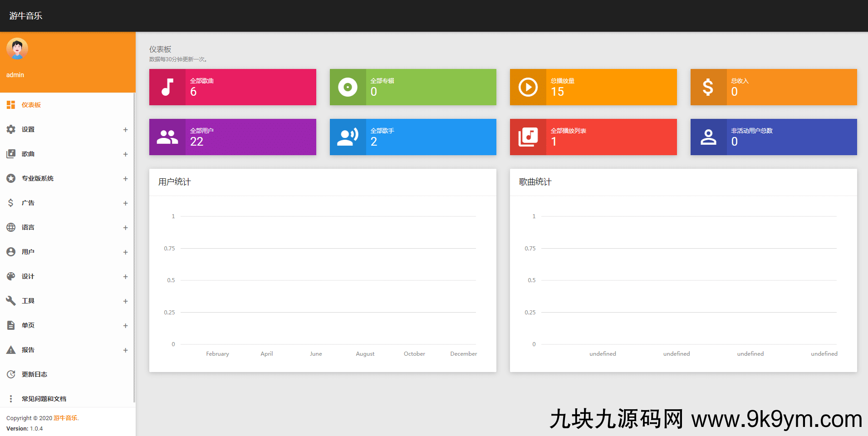Click the playlist icon on 全部播放列表 card

tap(528, 137)
